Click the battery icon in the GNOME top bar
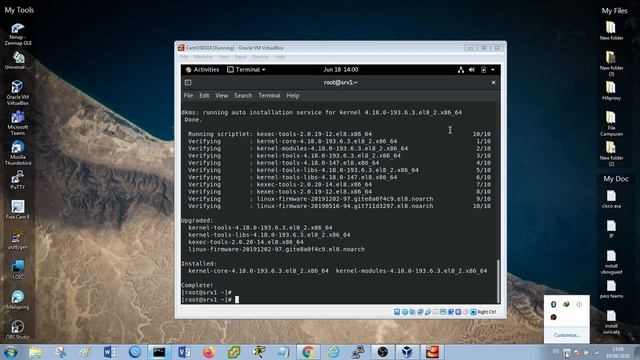This screenshot has width=640, height=360. coord(483,70)
